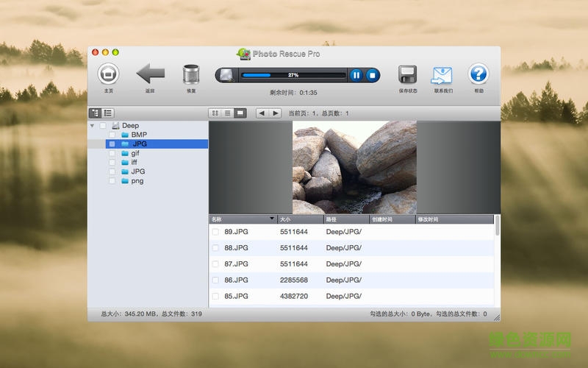Click the Back arrow (返回) icon

click(x=151, y=74)
